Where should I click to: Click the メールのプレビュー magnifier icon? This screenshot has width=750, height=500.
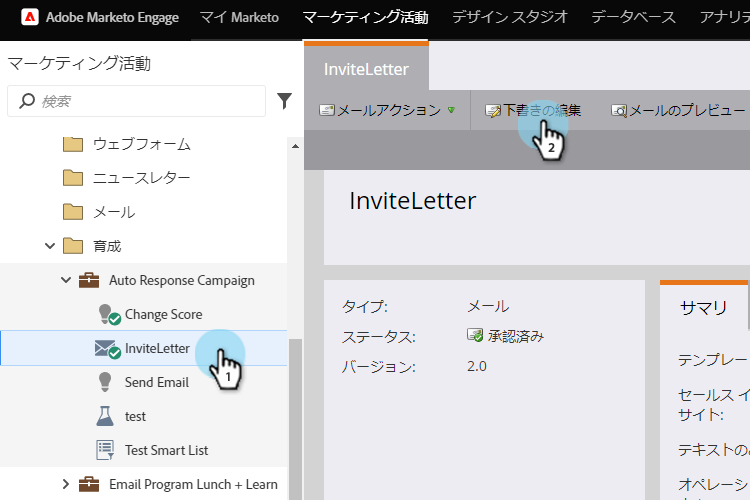tap(619, 111)
